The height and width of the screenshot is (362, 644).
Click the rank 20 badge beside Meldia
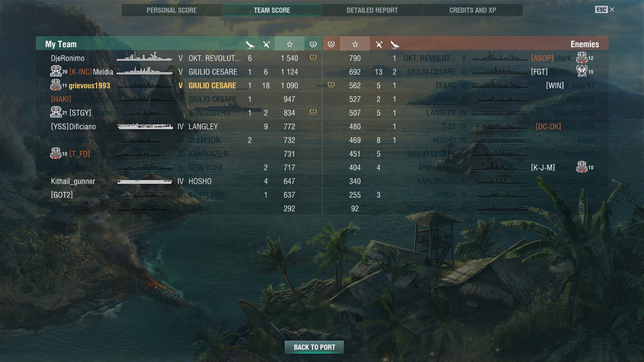coord(58,71)
